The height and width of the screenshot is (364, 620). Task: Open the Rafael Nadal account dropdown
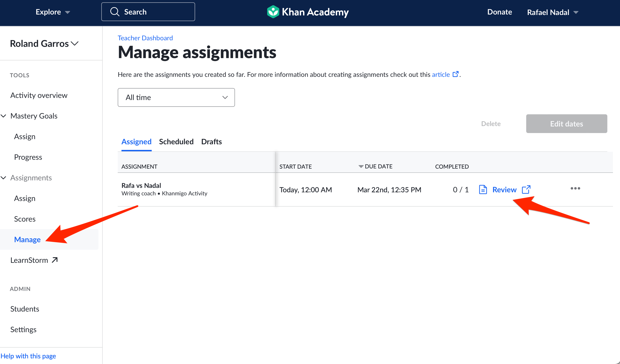[553, 12]
